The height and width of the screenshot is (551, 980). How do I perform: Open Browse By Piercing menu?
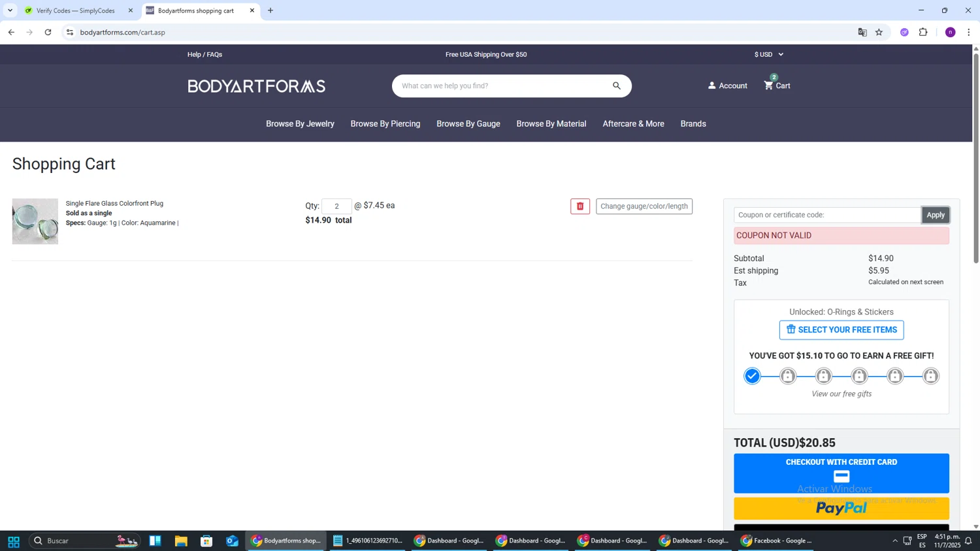385,124
